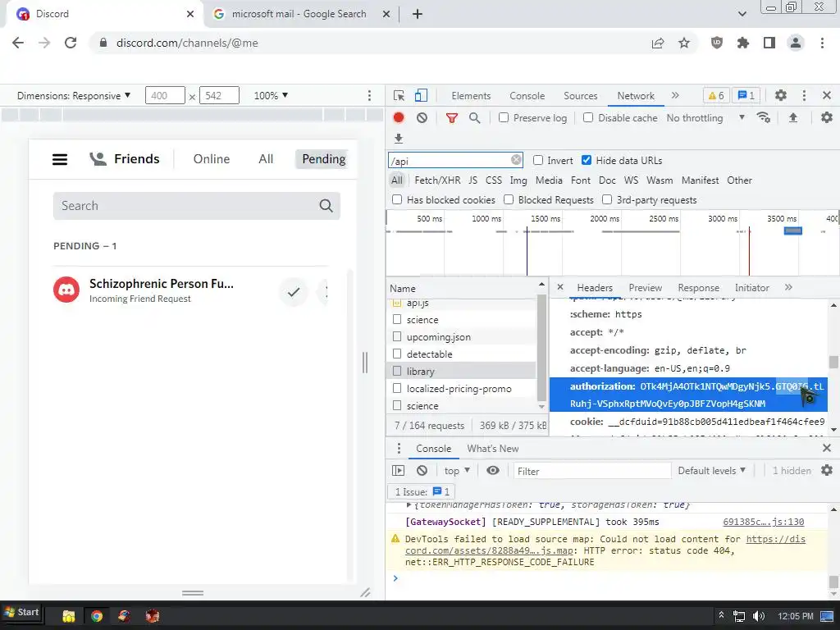
Task: Tick checkbox beside upcoming.json request
Action: click(x=397, y=336)
